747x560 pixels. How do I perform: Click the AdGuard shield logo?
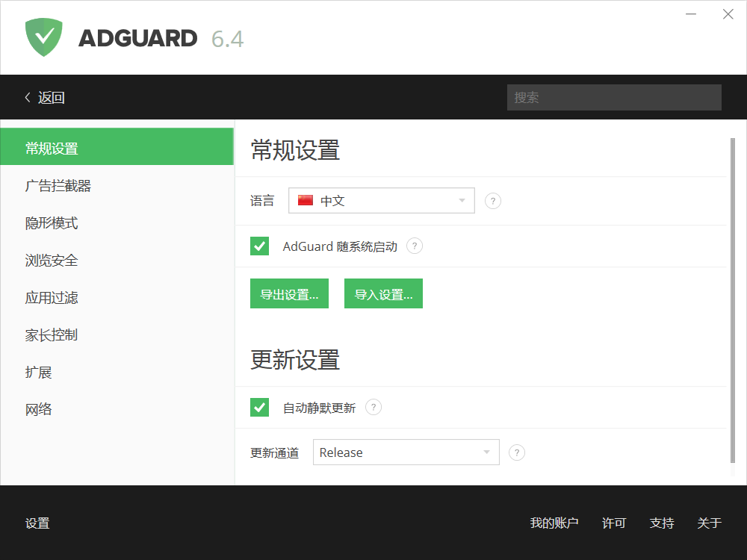(44, 37)
